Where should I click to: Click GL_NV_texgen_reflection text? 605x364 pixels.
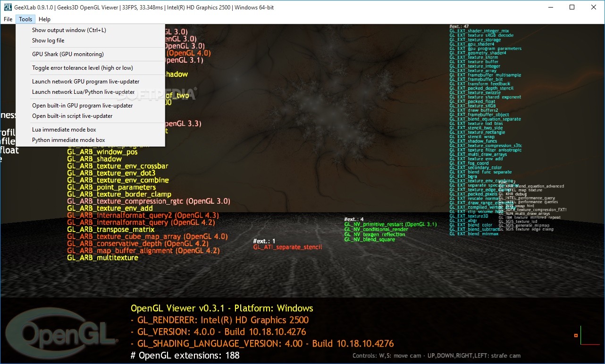[x=375, y=234]
